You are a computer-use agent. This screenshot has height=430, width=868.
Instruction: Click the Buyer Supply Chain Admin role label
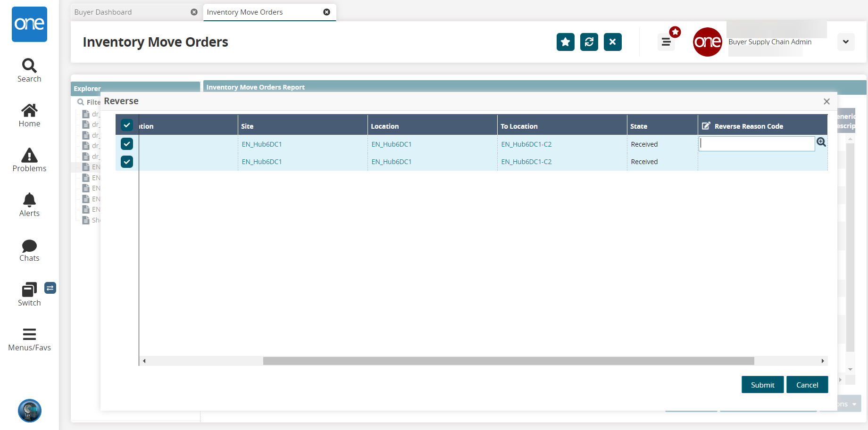click(x=770, y=42)
